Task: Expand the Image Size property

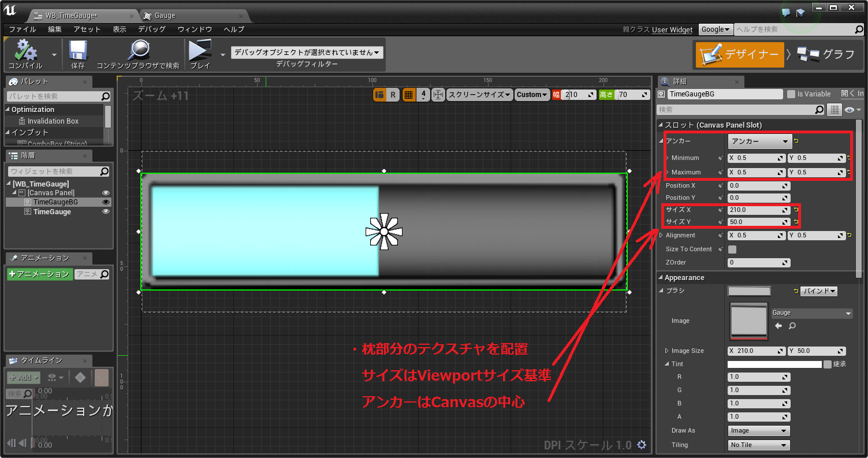Action: pos(666,351)
